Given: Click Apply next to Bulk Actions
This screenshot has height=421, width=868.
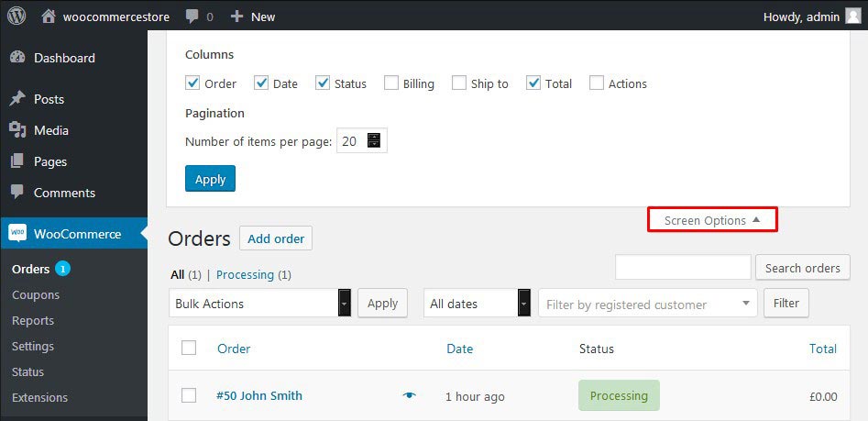Looking at the screenshot, I should pyautogui.click(x=382, y=303).
